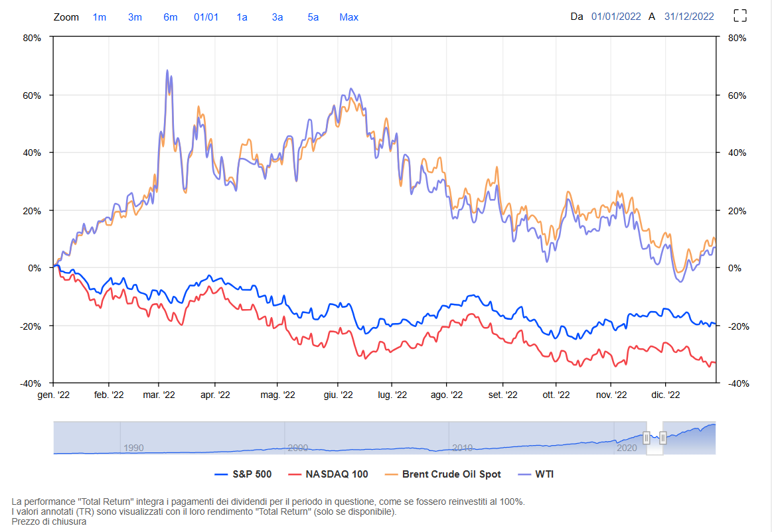Click the fullscreen icon
772x532 pixels.
pos(739,17)
